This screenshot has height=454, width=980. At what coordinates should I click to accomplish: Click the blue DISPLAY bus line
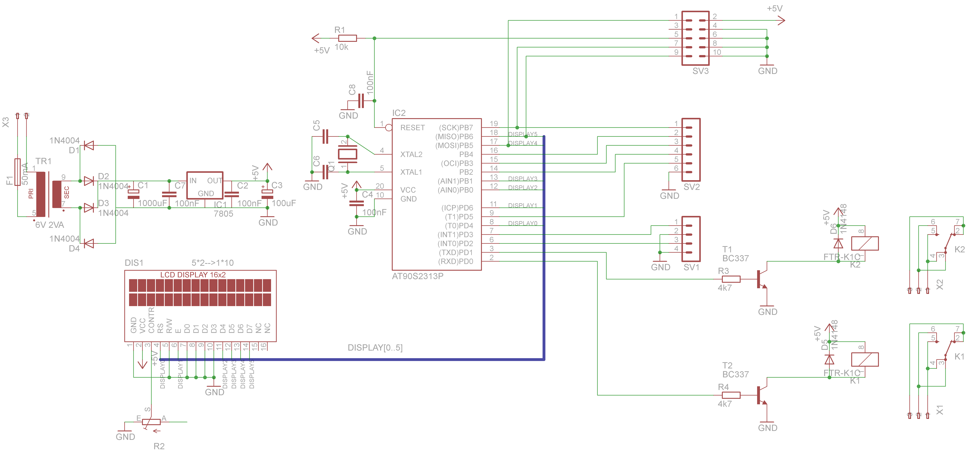click(x=544, y=248)
